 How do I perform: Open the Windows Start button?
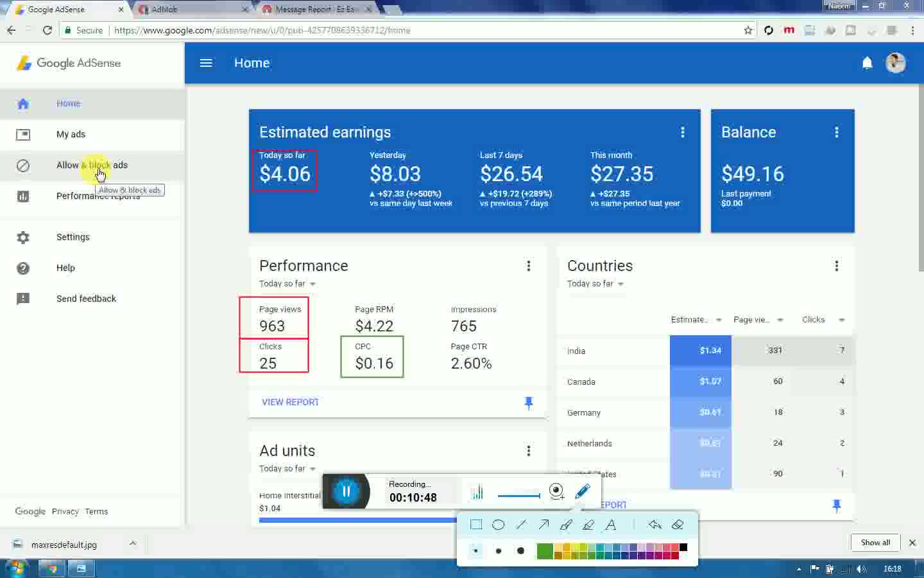[x=16, y=568]
